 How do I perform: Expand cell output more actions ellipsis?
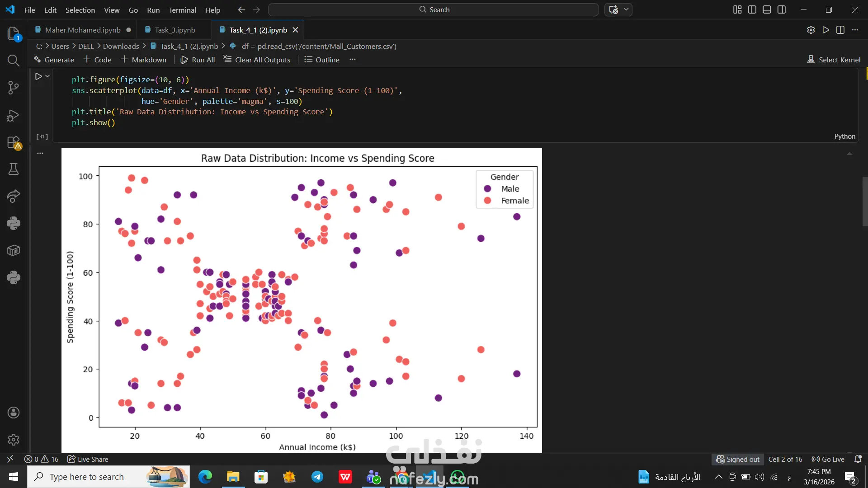click(x=40, y=153)
